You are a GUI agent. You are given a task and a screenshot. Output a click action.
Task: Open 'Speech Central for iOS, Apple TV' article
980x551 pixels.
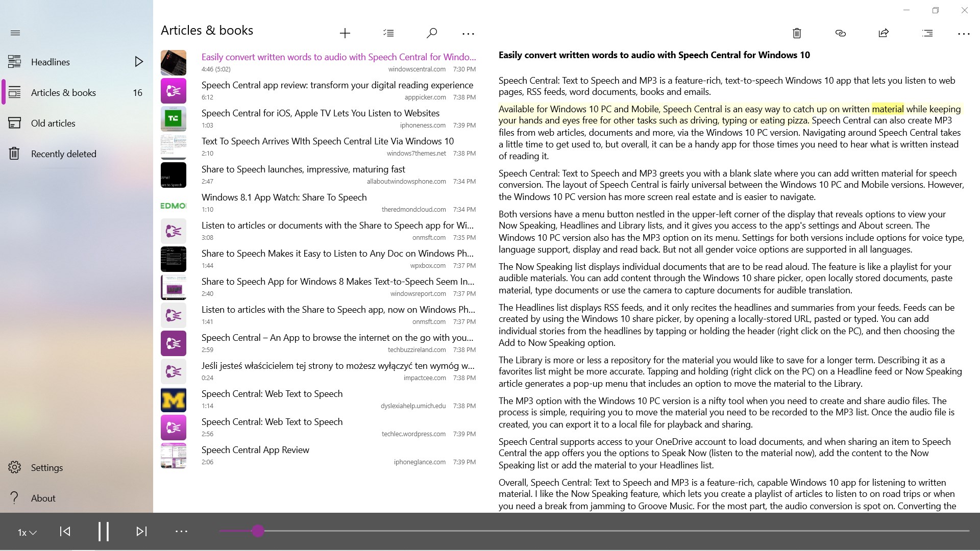[318, 118]
